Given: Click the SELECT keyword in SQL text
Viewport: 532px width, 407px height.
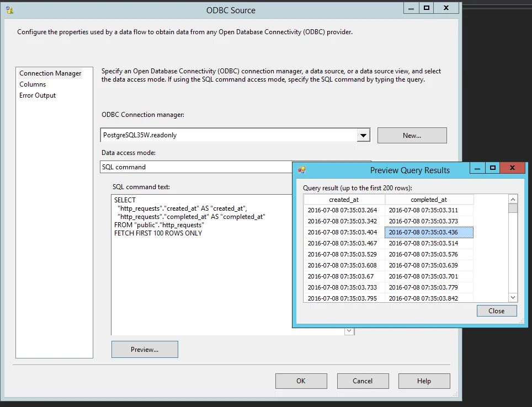Looking at the screenshot, I should pos(125,200).
